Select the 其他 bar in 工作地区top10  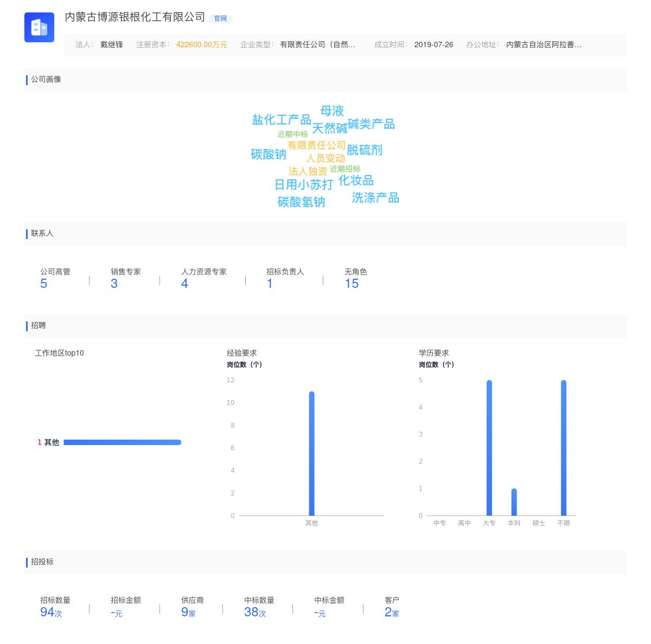pos(122,442)
